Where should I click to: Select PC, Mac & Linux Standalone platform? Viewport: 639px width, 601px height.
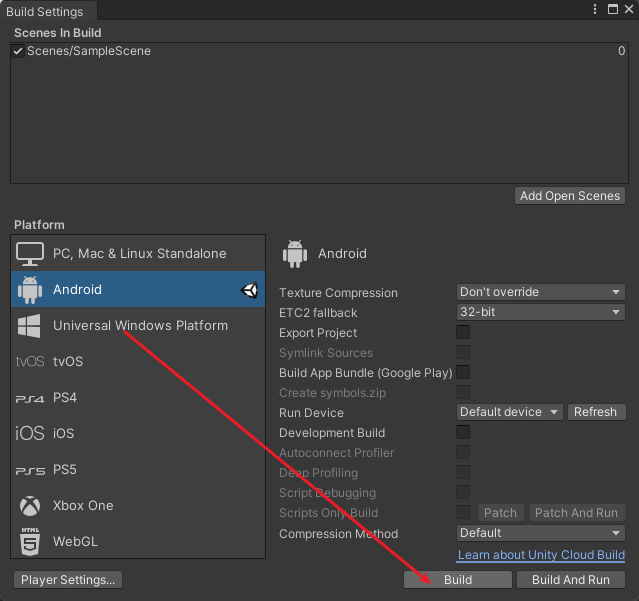click(x=138, y=253)
